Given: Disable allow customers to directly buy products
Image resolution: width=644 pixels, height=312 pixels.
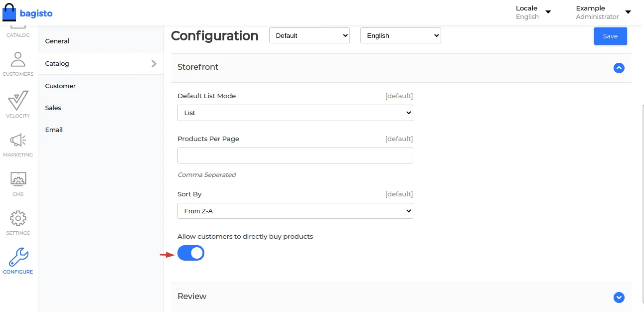Looking at the screenshot, I should 191,253.
